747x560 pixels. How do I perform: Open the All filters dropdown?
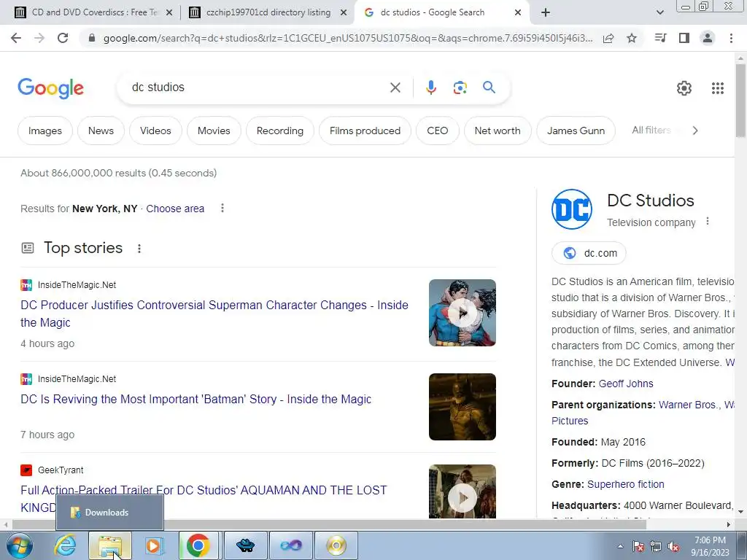tap(651, 130)
